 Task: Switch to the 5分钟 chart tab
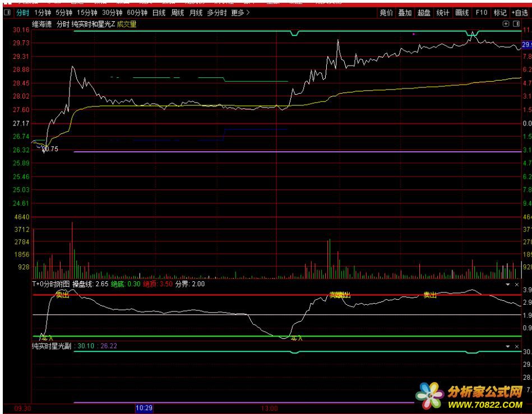[x=64, y=13]
